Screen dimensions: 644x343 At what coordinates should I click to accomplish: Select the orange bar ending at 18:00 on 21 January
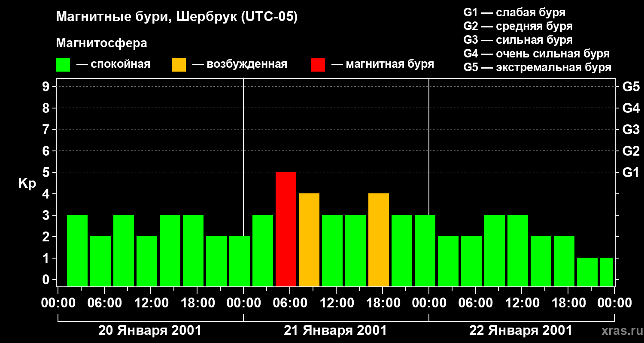click(379, 240)
